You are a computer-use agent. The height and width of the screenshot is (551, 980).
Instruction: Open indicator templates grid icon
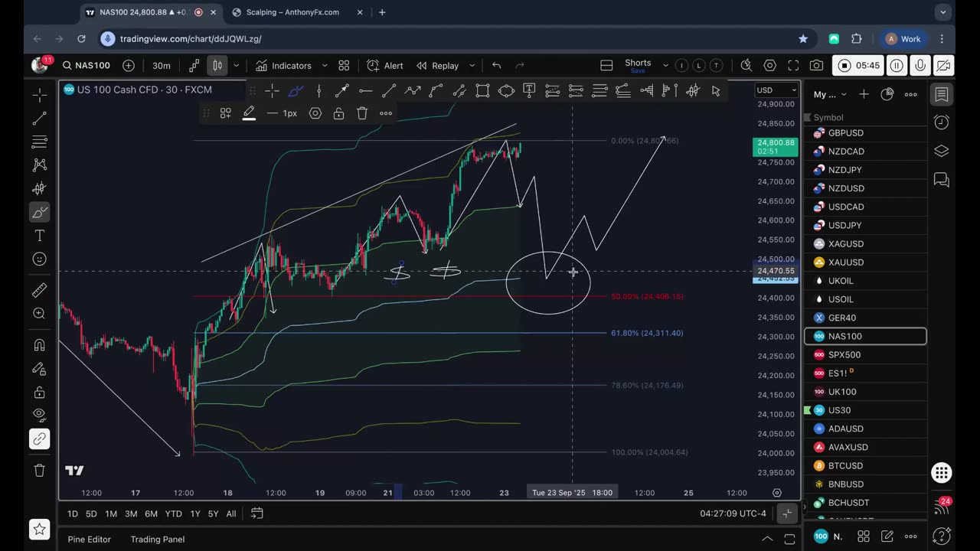coord(344,66)
